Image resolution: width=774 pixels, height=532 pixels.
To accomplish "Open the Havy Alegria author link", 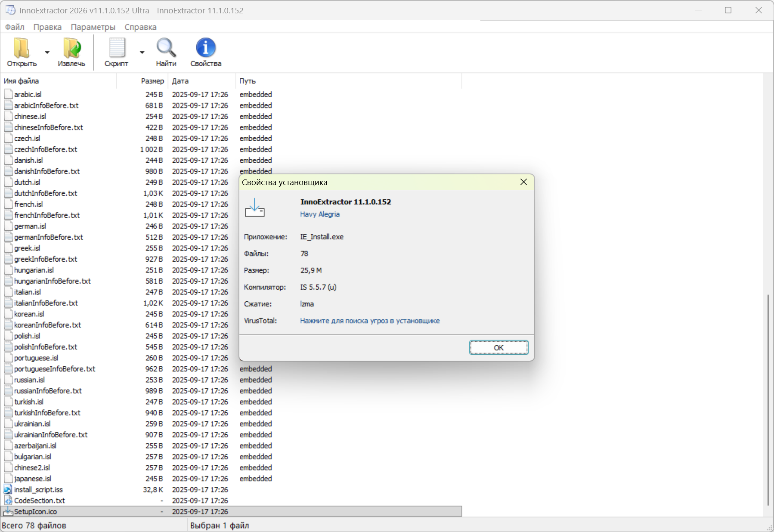I will pos(320,214).
